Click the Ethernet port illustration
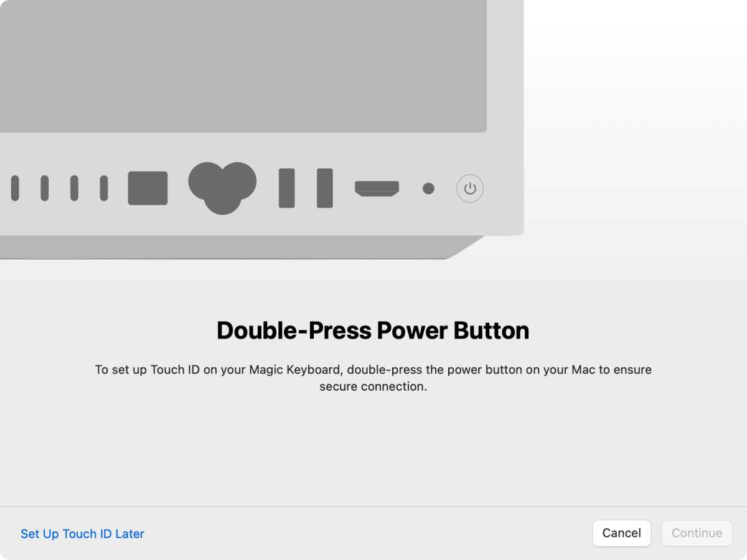The height and width of the screenshot is (560, 747). click(x=148, y=188)
